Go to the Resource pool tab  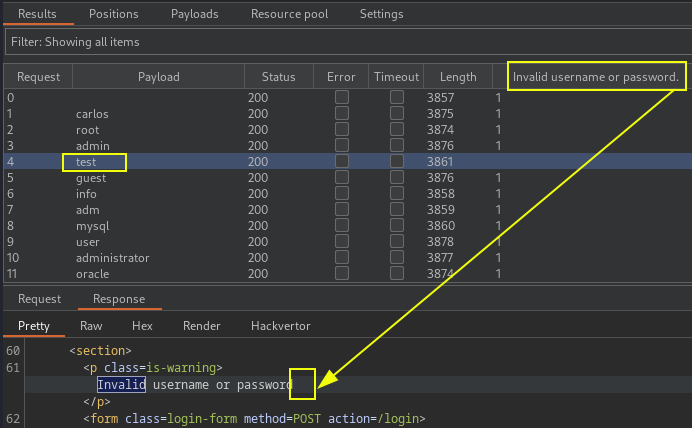(290, 14)
